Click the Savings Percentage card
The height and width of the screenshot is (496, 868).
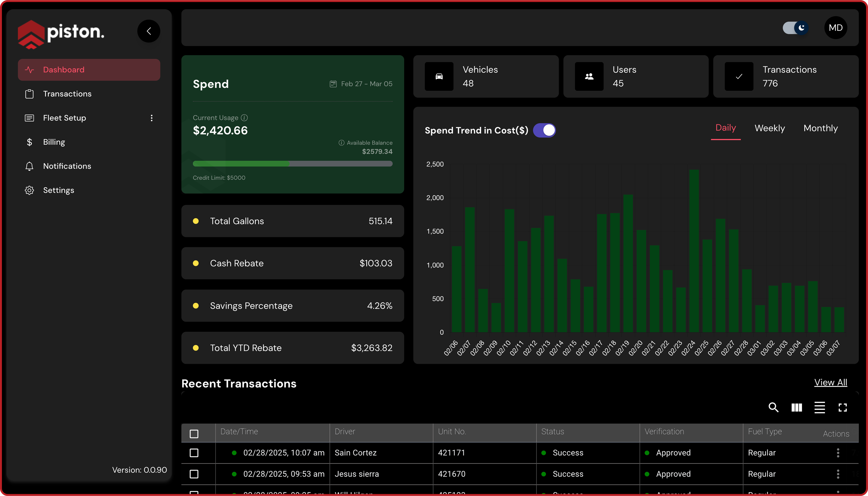[x=292, y=306]
